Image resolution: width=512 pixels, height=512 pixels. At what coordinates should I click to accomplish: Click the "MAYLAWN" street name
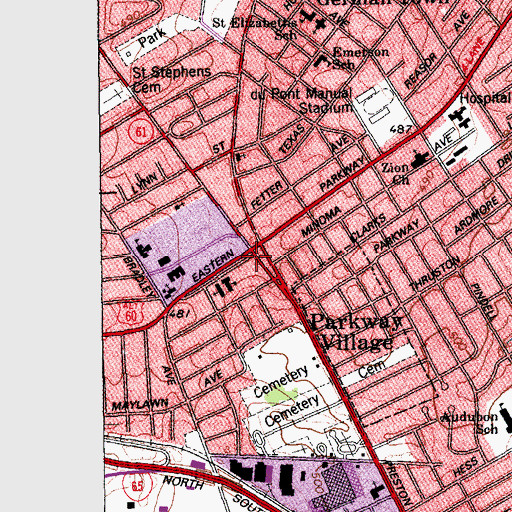140,404
